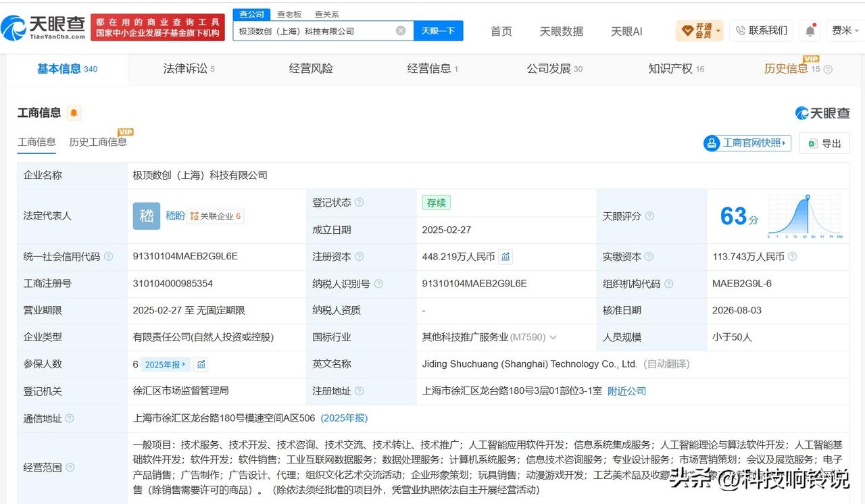Image resolution: width=865 pixels, height=504 pixels.
Task: Open the 知识产权 tab
Action: pyautogui.click(x=676, y=69)
